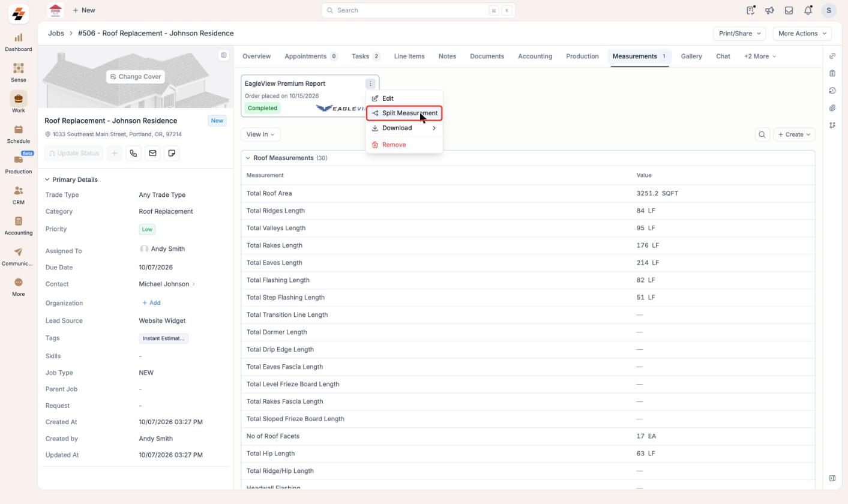The width and height of the screenshot is (848, 504).
Task: Click the attachments paperclip icon on right rail
Action: coord(832,108)
